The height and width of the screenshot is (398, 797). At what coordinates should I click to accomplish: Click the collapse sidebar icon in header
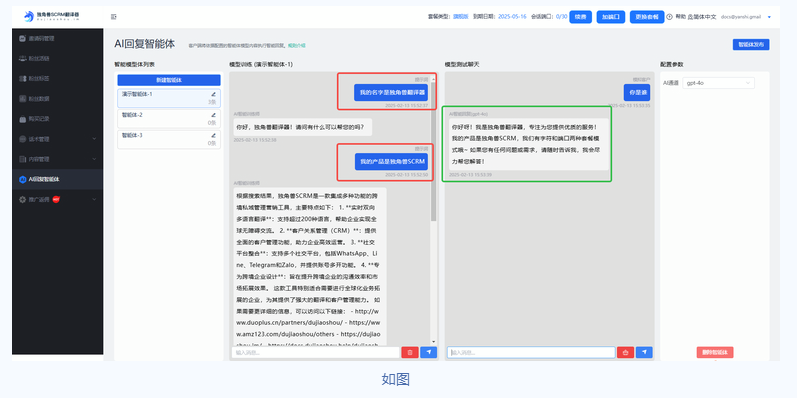click(x=114, y=17)
